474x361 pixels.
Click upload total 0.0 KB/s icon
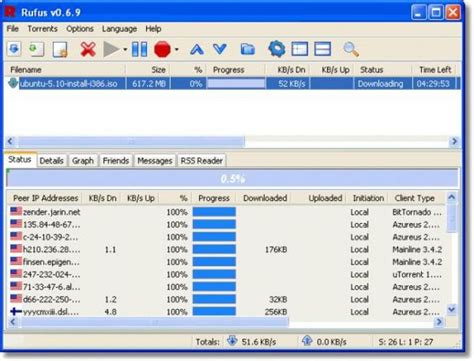307,341
